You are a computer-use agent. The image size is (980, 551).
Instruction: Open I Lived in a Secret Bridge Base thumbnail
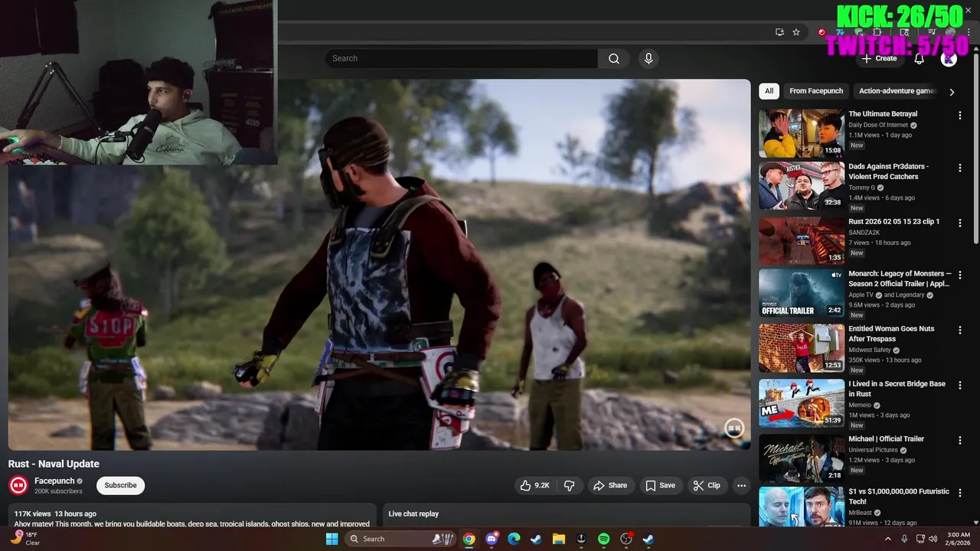pos(802,403)
